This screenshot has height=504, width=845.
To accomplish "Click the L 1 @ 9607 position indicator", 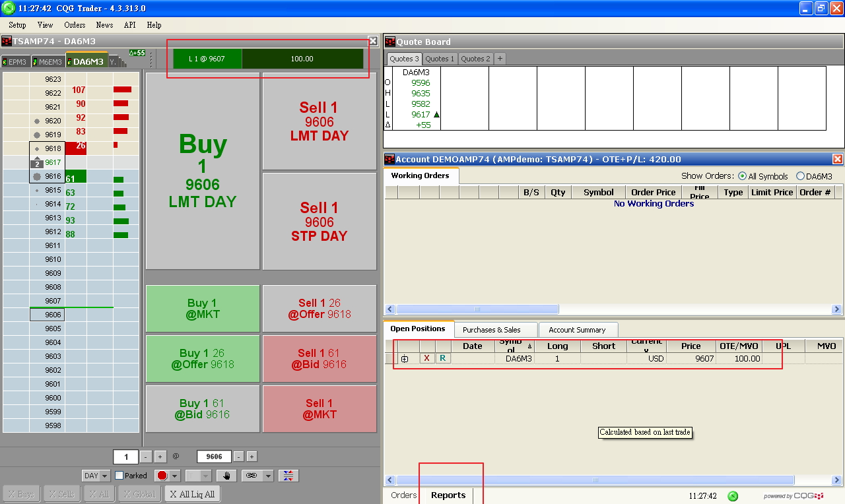I will (207, 59).
